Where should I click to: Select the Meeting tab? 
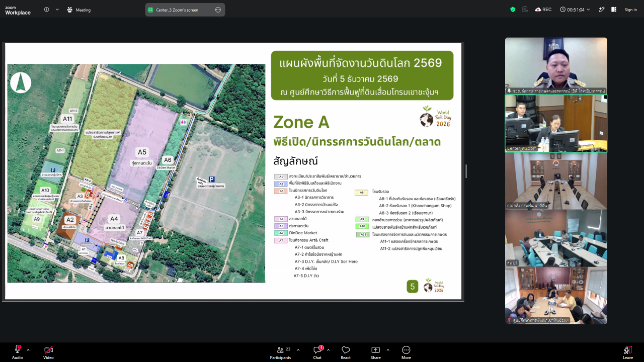pos(78,10)
